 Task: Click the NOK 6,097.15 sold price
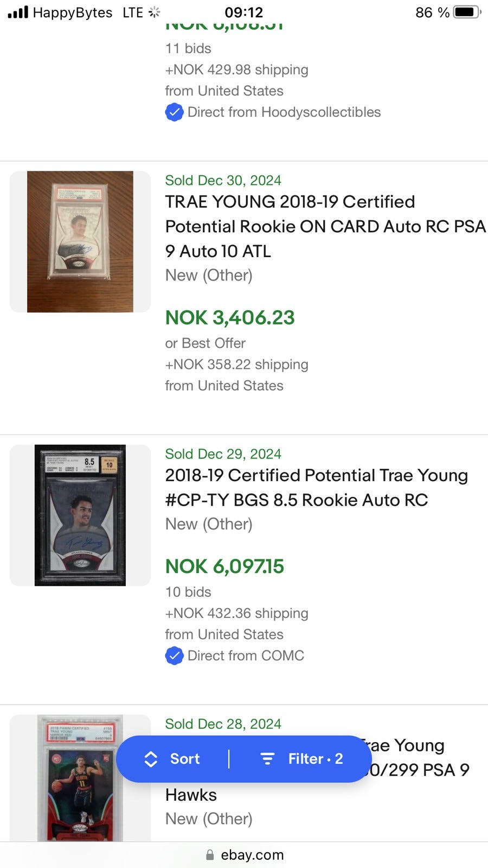tap(224, 566)
